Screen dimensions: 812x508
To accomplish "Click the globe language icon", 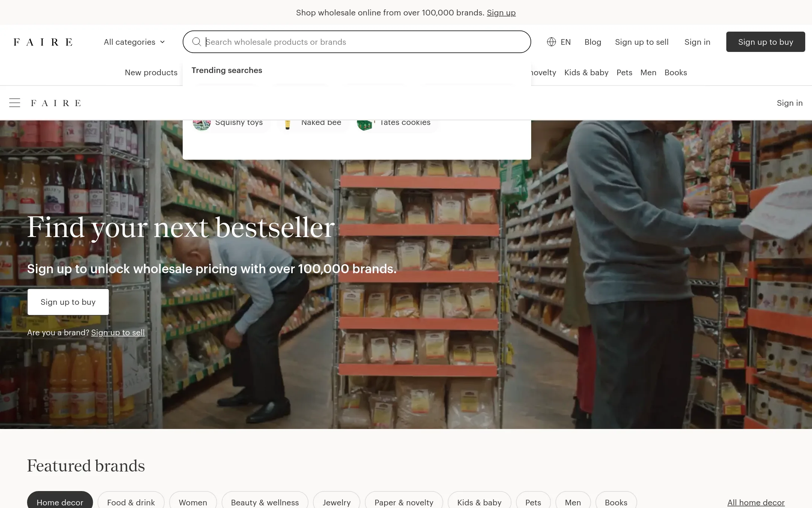I will (551, 42).
